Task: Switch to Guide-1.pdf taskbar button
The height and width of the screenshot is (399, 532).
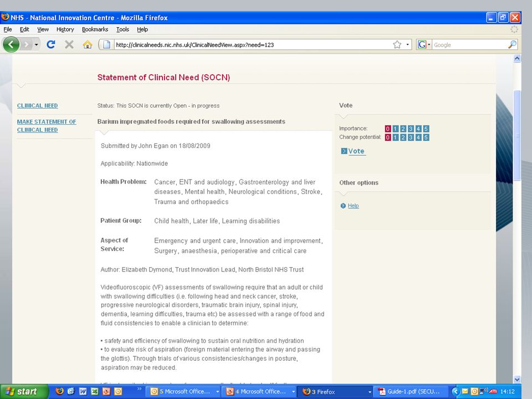Action: [x=410, y=392]
